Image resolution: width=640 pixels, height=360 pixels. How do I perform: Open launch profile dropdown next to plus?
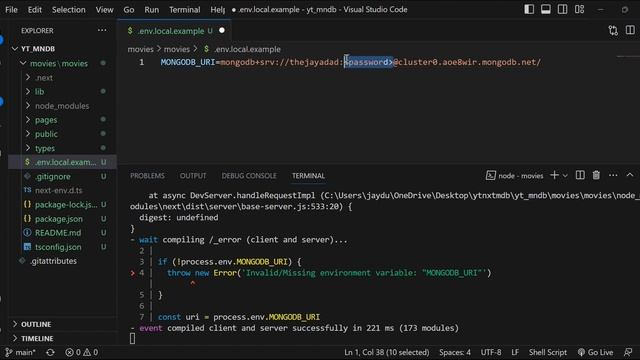(565, 176)
